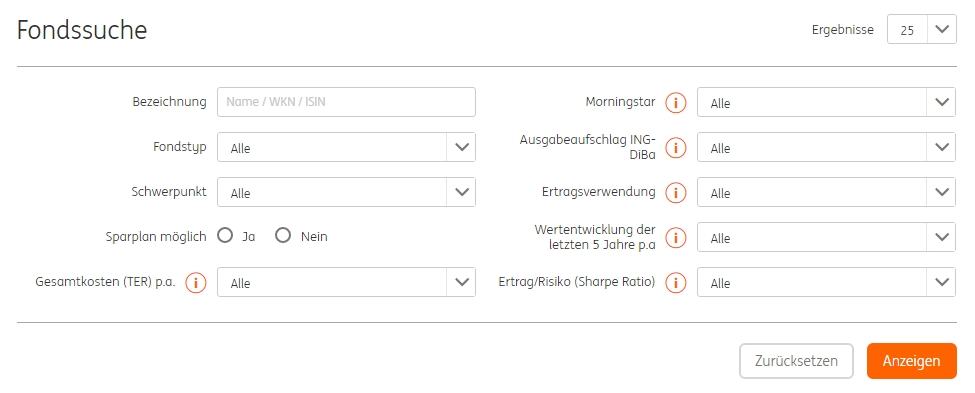Open info for Wertentwicklung der letzten 5 Jahre

click(675, 238)
